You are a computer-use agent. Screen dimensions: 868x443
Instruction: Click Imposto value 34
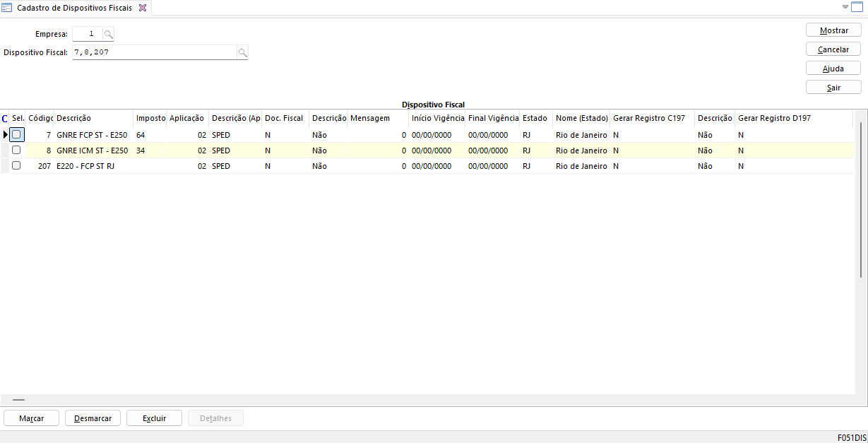coord(141,150)
